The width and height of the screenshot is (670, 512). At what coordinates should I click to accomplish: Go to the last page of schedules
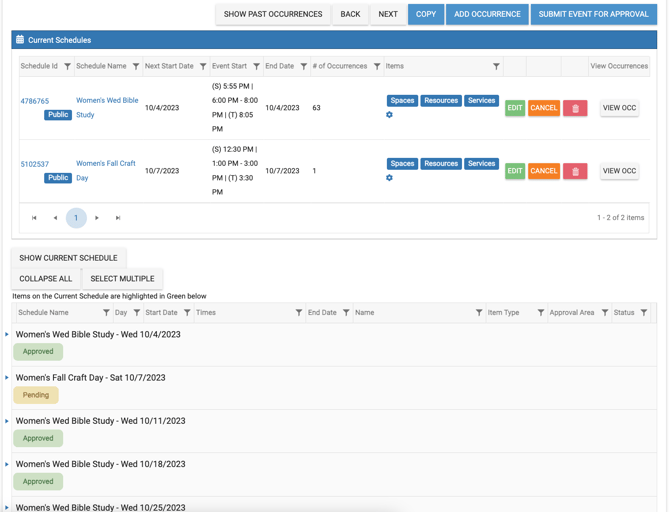[118, 218]
